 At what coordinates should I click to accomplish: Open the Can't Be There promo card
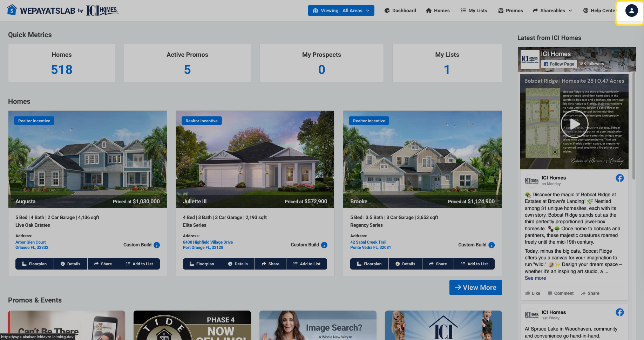coord(67,325)
